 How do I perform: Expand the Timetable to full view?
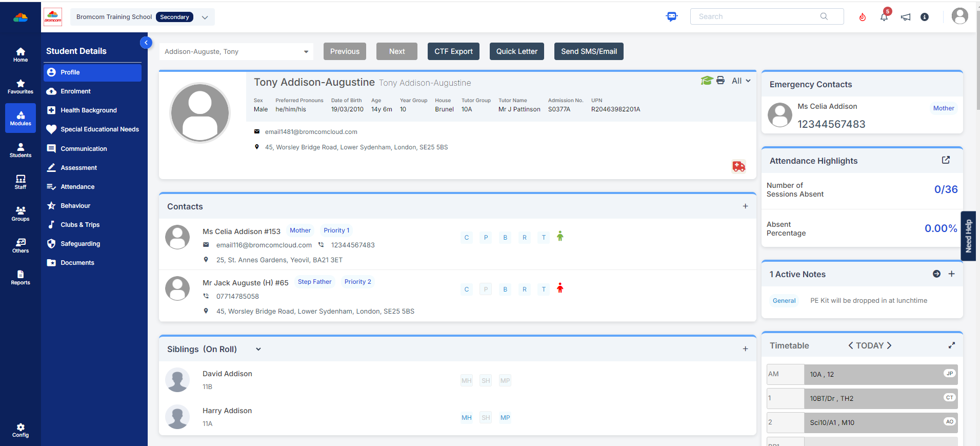[951, 345]
